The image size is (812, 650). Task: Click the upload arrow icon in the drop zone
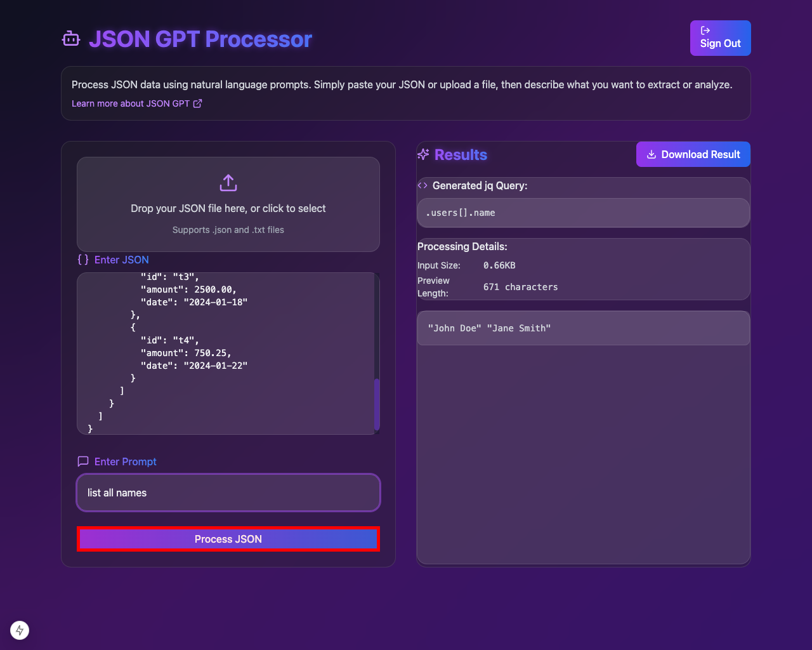(x=228, y=183)
